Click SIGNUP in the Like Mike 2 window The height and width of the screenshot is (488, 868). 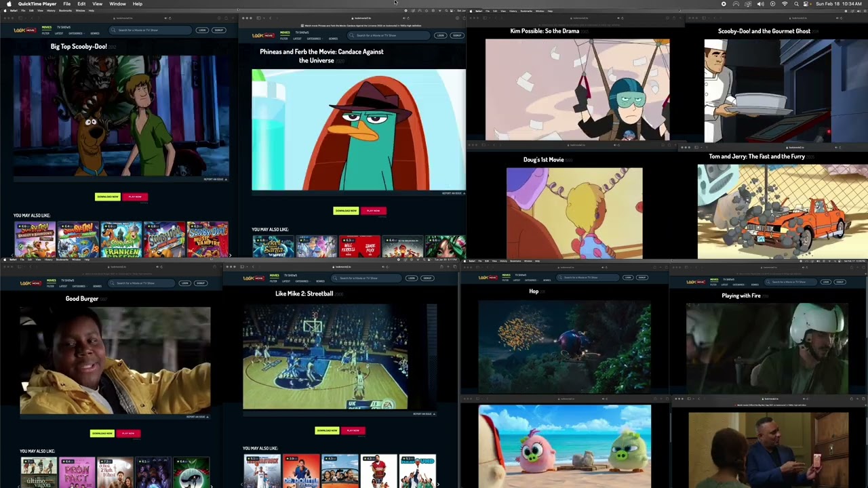pyautogui.click(x=427, y=278)
